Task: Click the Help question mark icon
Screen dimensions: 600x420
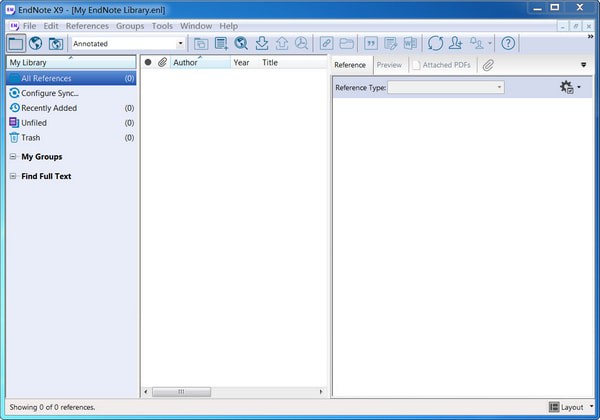Action: coord(508,43)
